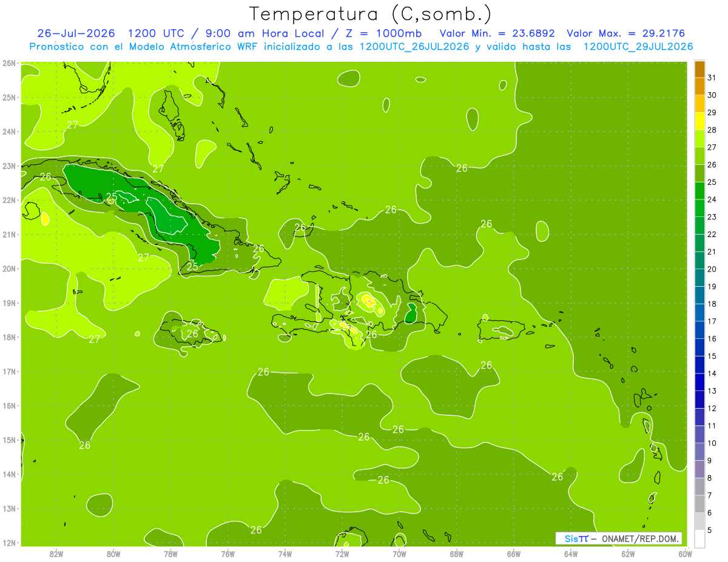Click the white color scale swatch below 5
This screenshot has height=562, width=728.
[699, 538]
